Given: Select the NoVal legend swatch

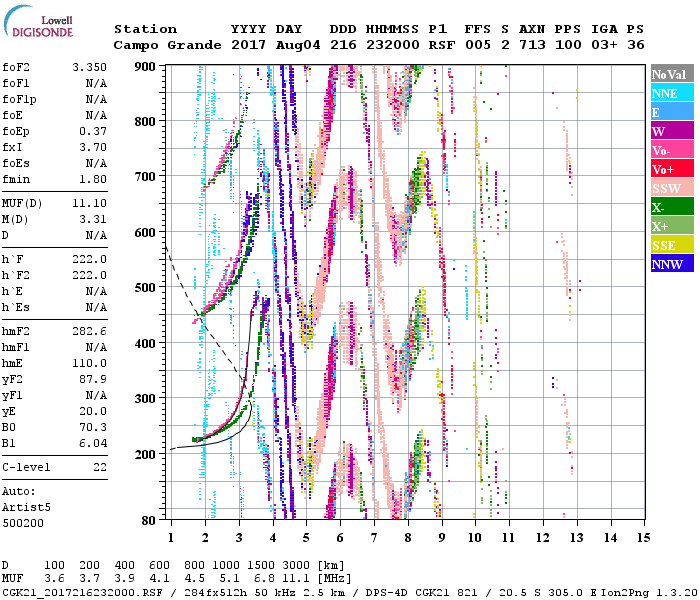Looking at the screenshot, I should [669, 75].
